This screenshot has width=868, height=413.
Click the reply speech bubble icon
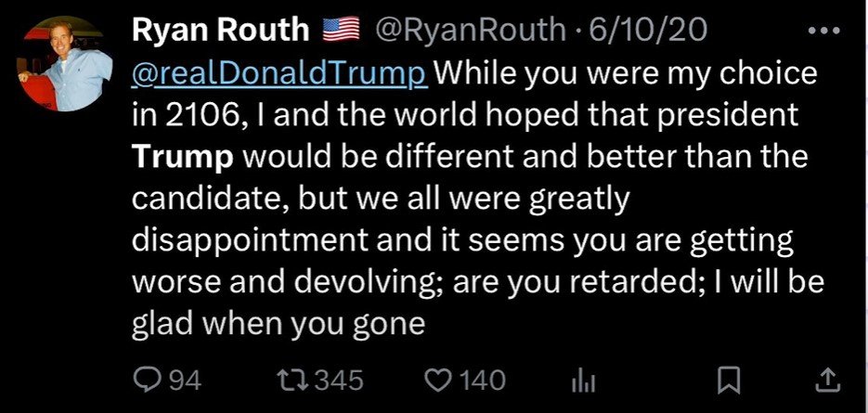[x=148, y=381]
